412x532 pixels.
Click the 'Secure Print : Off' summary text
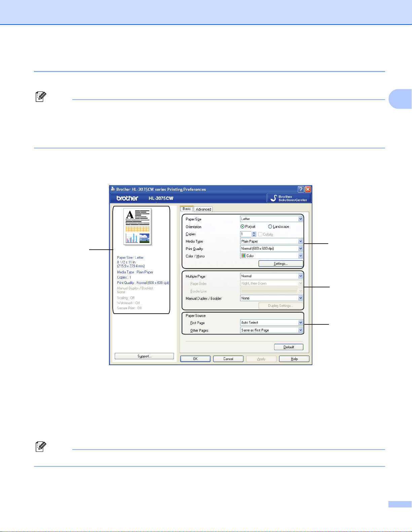click(129, 308)
